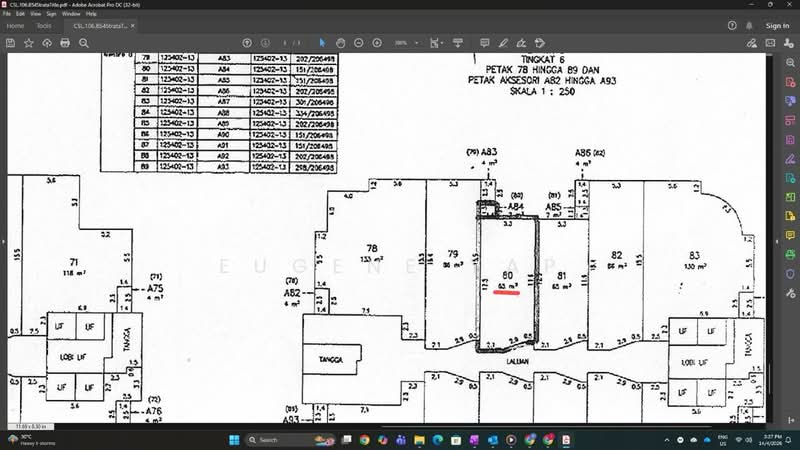This screenshot has height=450, width=800.
Task: Open the sign document tool
Action: tap(521, 43)
